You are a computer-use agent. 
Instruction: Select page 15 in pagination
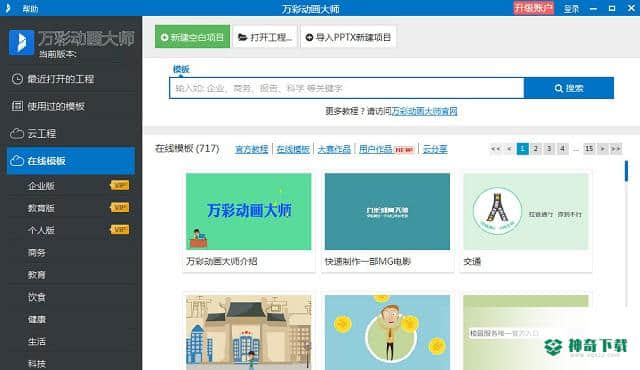point(589,149)
